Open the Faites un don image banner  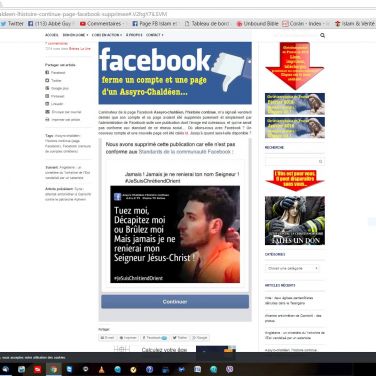coord(295,220)
